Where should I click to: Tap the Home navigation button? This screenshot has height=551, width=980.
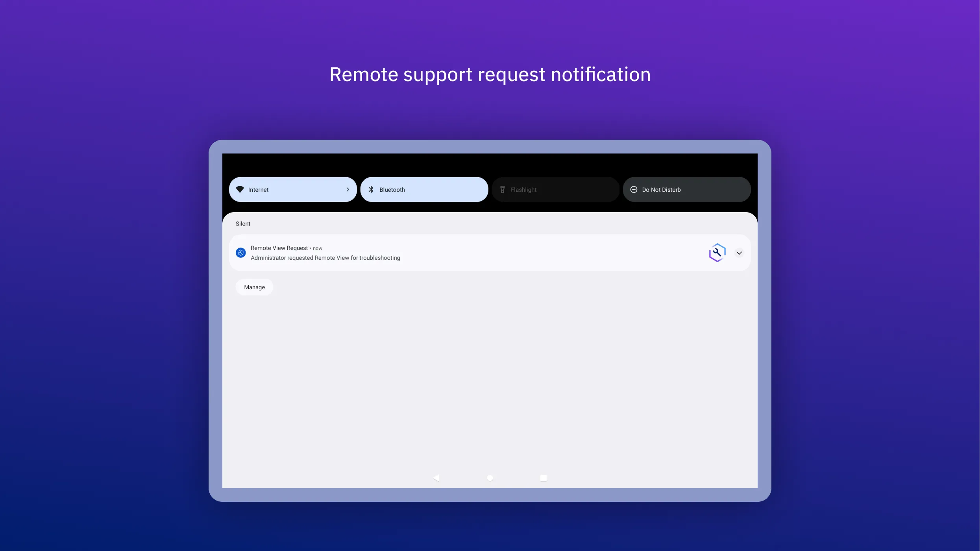click(490, 477)
